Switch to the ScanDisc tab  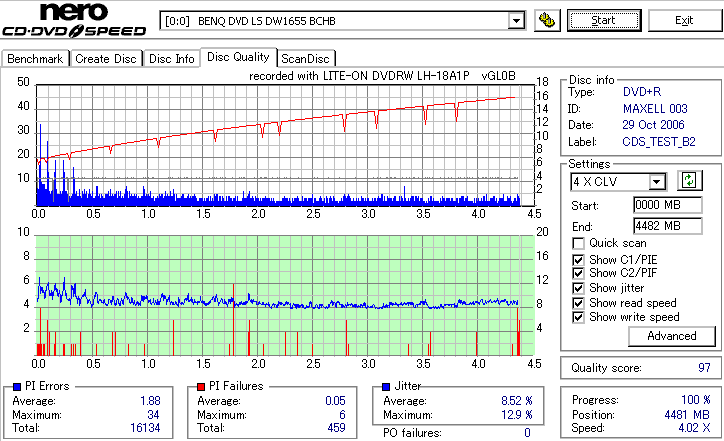[x=305, y=59]
